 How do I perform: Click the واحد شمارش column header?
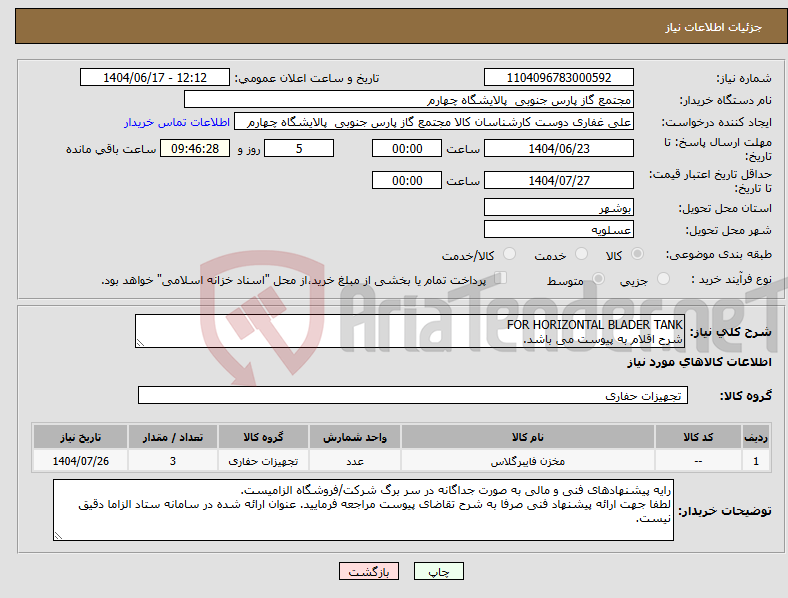355,437
